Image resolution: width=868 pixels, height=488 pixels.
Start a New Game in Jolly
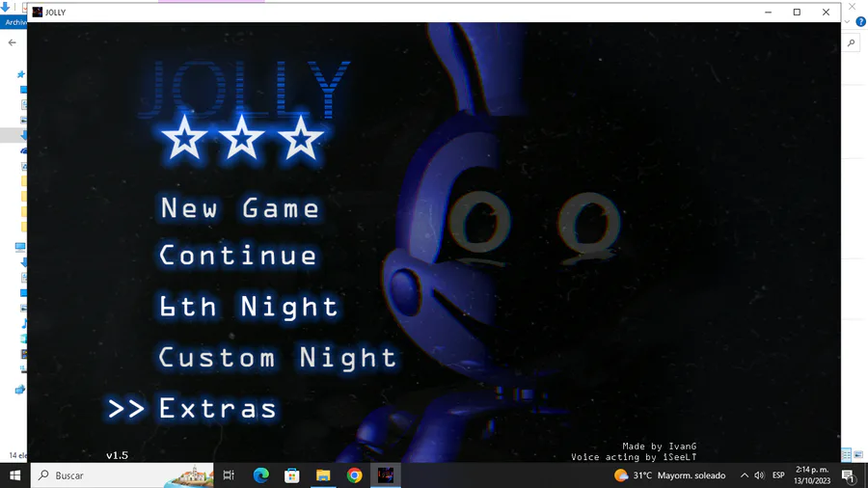coord(240,208)
